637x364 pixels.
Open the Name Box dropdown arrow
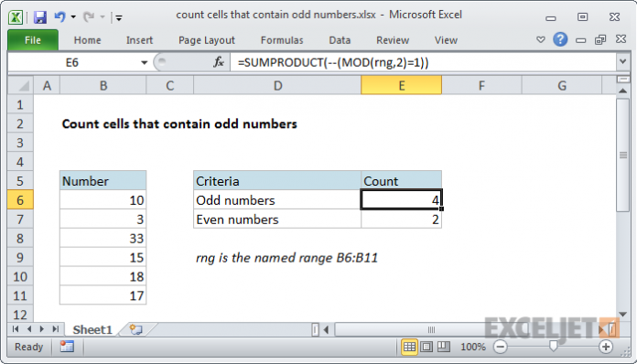click(144, 62)
